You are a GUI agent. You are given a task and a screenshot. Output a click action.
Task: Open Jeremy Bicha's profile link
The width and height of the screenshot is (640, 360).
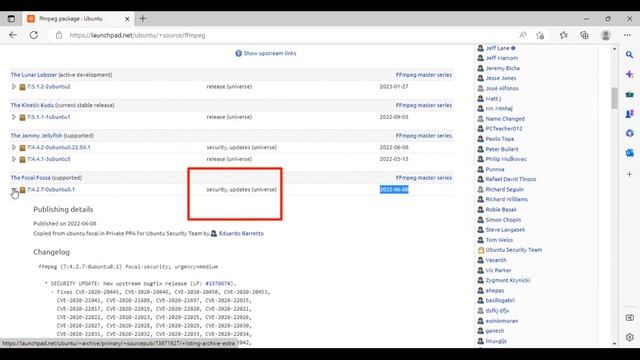pyautogui.click(x=502, y=68)
